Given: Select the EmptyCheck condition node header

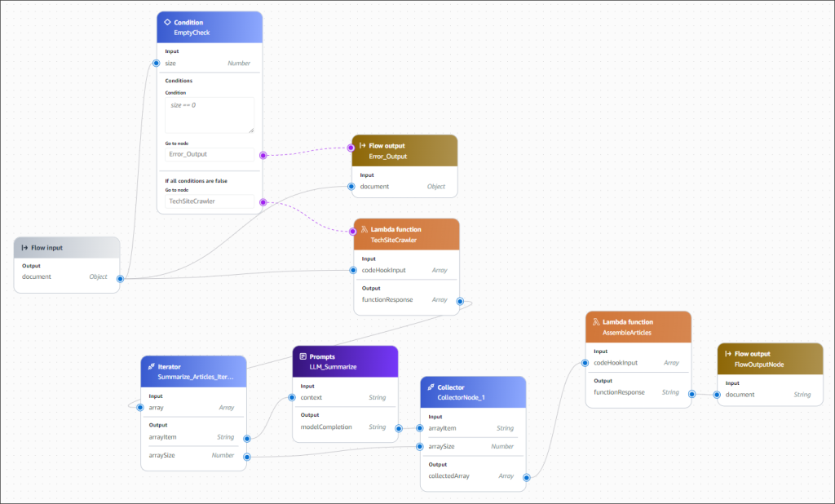Looking at the screenshot, I should [x=210, y=27].
